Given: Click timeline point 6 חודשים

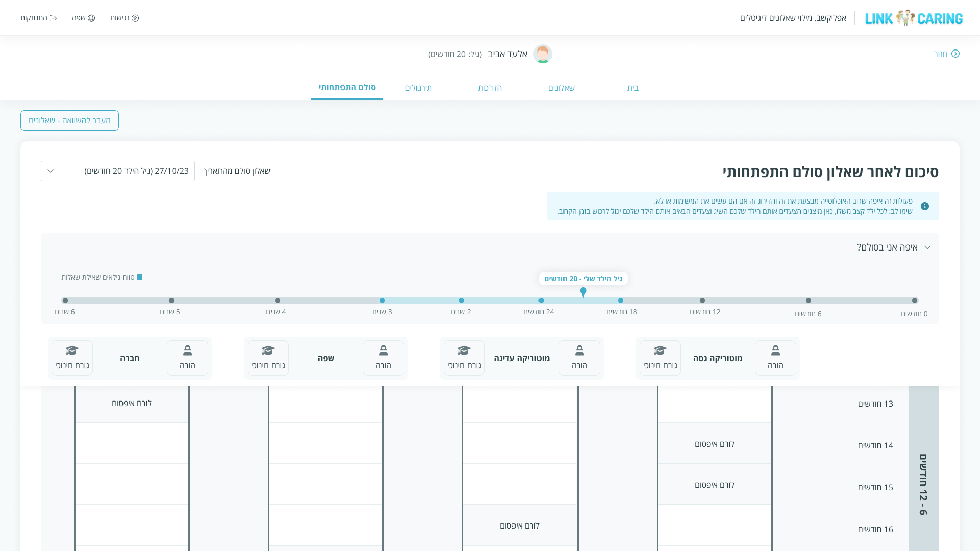Looking at the screenshot, I should tap(808, 300).
